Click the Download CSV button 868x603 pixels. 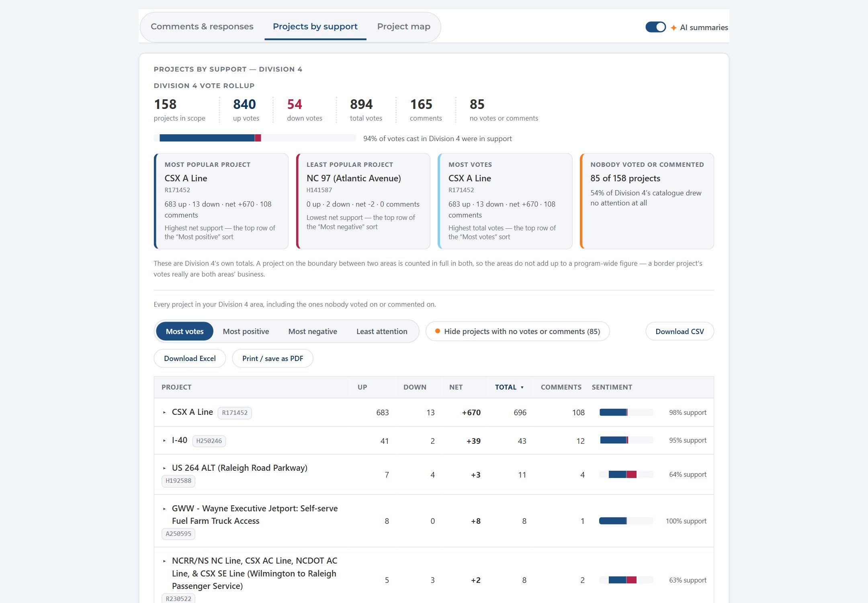pyautogui.click(x=680, y=331)
